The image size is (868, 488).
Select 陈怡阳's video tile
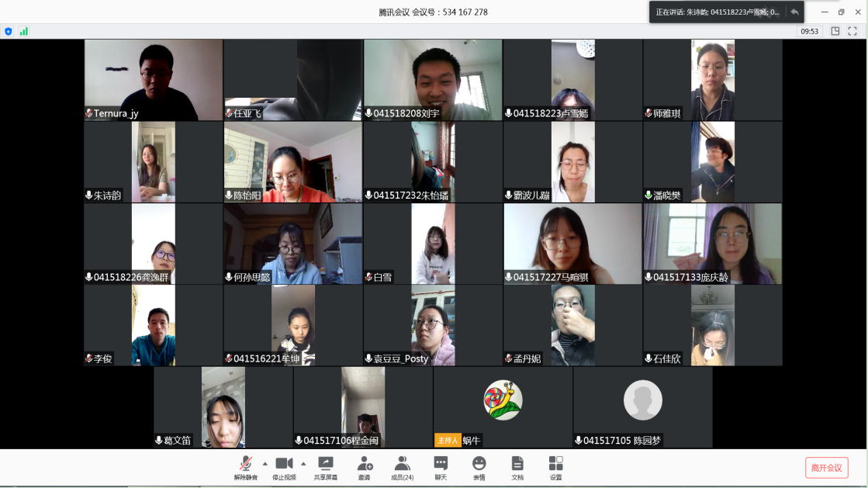(x=293, y=161)
